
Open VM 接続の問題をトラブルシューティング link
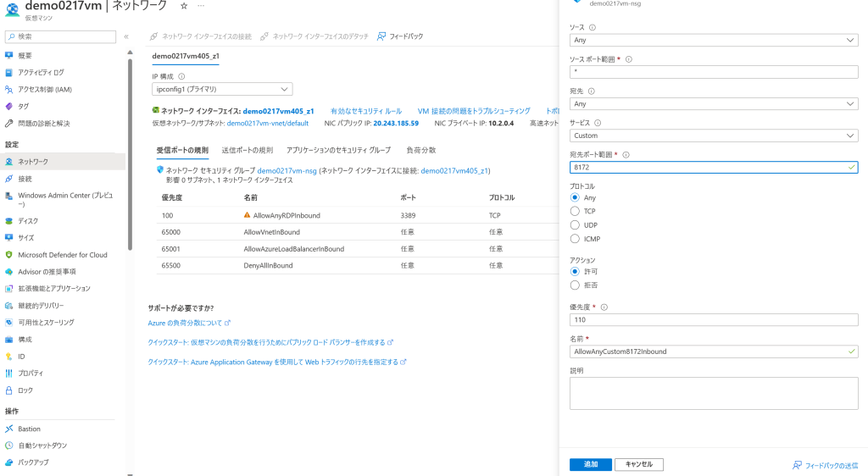[474, 111]
